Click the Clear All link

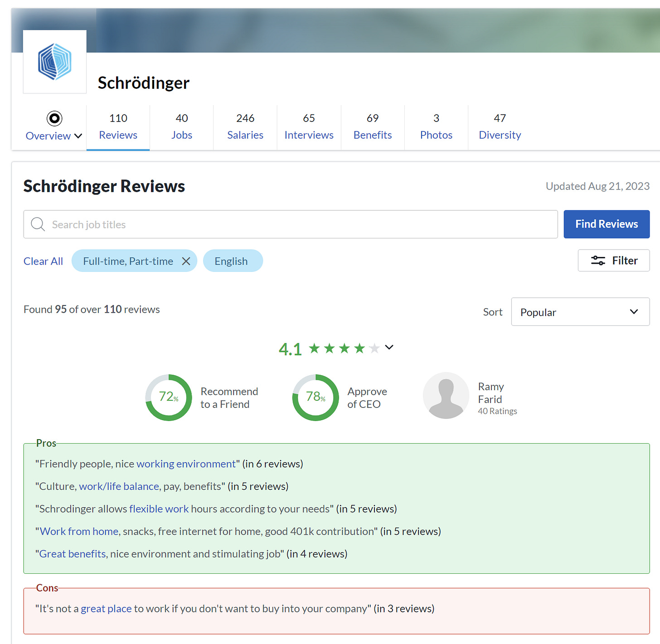pyautogui.click(x=43, y=261)
